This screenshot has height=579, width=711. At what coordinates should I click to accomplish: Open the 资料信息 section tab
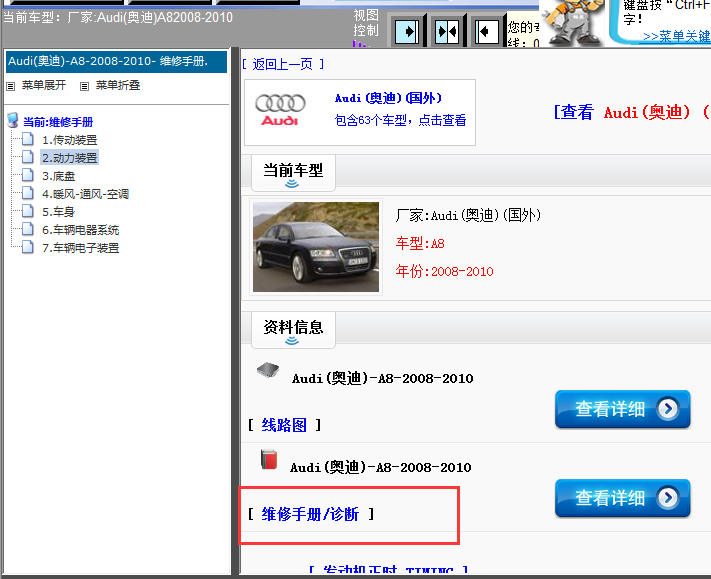(293, 330)
